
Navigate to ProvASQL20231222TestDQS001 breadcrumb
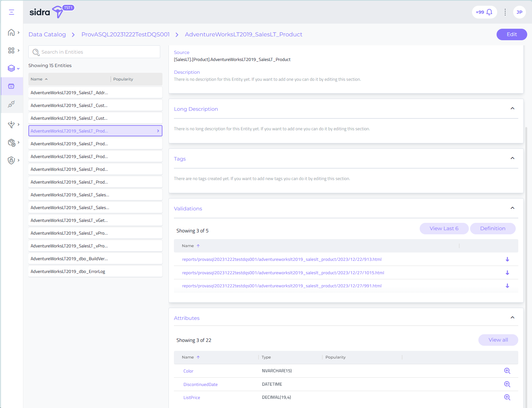pyautogui.click(x=125, y=34)
